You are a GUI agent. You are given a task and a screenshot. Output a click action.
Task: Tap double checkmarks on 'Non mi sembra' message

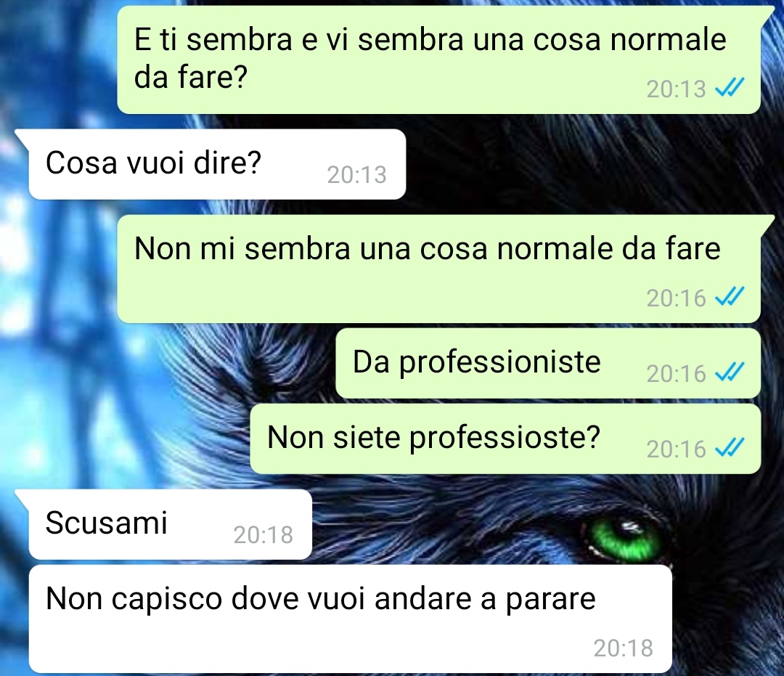(x=730, y=298)
